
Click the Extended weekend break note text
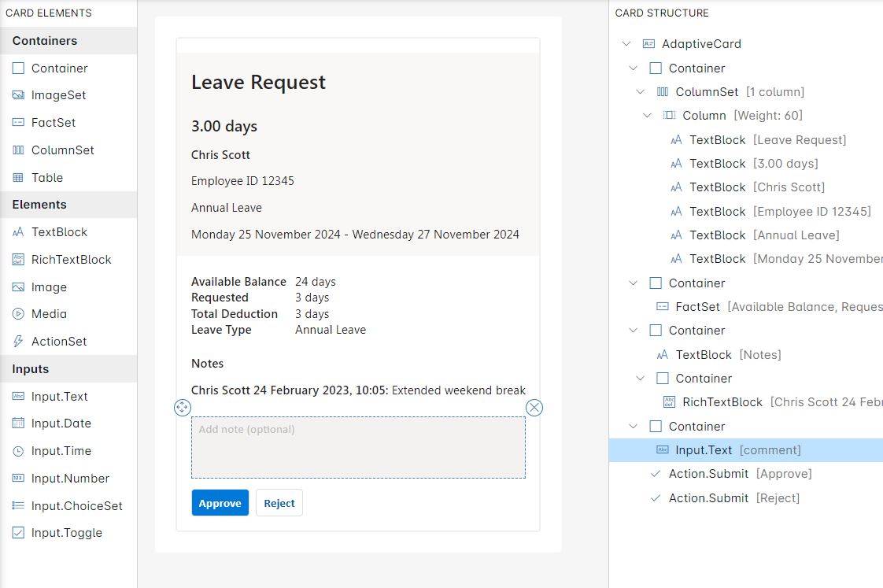tap(458, 390)
